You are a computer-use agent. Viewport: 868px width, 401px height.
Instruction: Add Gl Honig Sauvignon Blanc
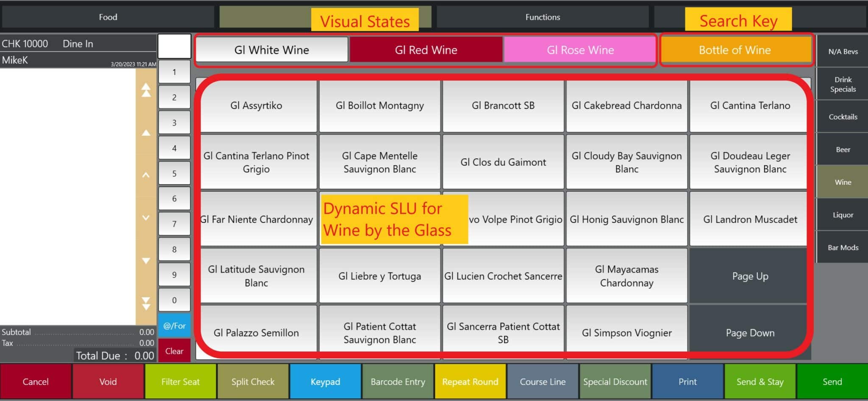coord(626,219)
